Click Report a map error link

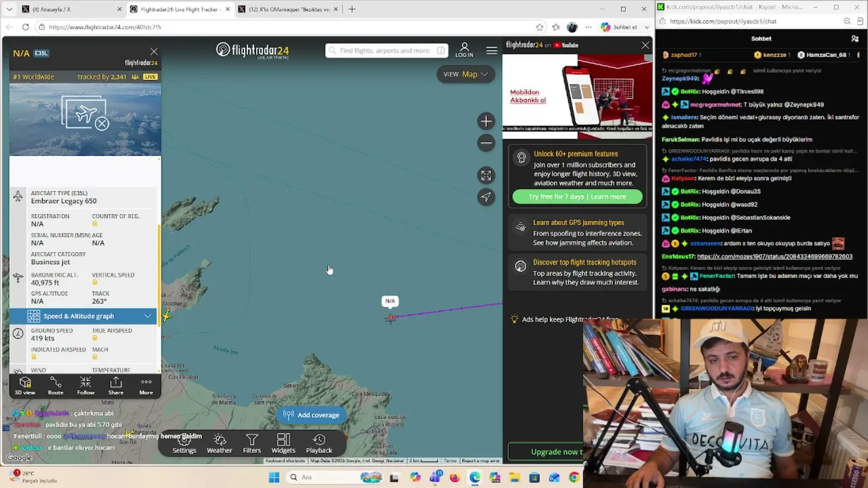[481, 461]
